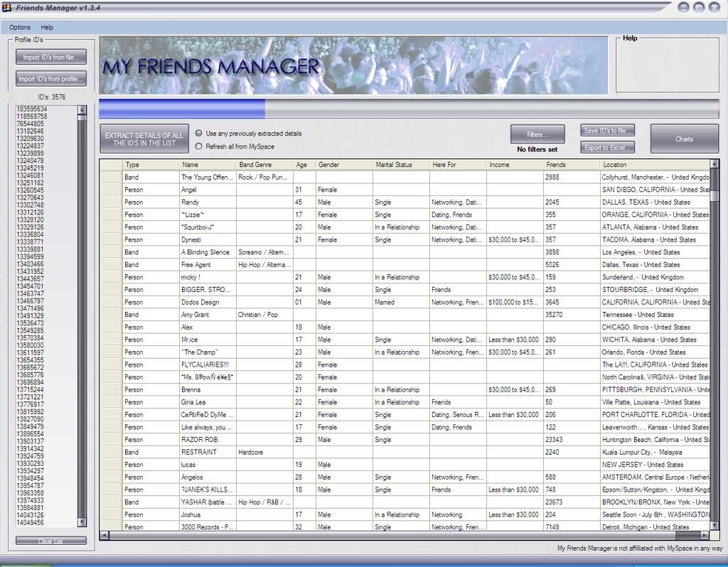Sort by Here For column header
728x567 pixels.
(x=457, y=165)
